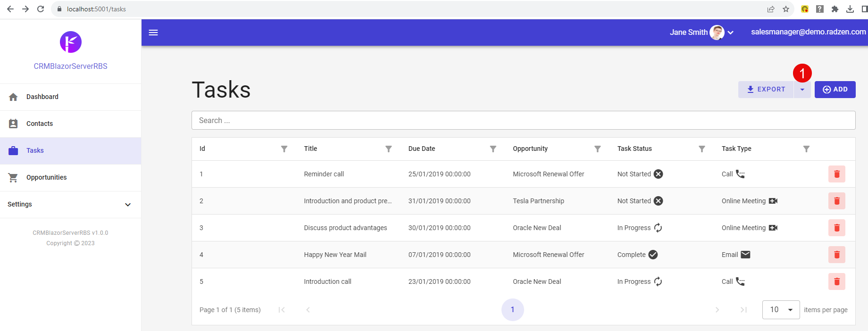Sort by the Id column header
Image resolution: width=868 pixels, height=331 pixels.
point(202,149)
